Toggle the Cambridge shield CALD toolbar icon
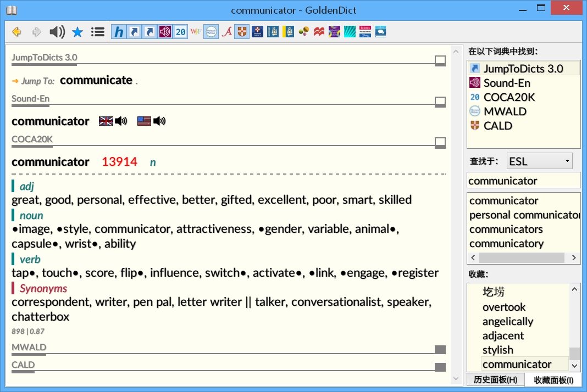Image resolution: width=587 pixels, height=392 pixels. pos(242,32)
